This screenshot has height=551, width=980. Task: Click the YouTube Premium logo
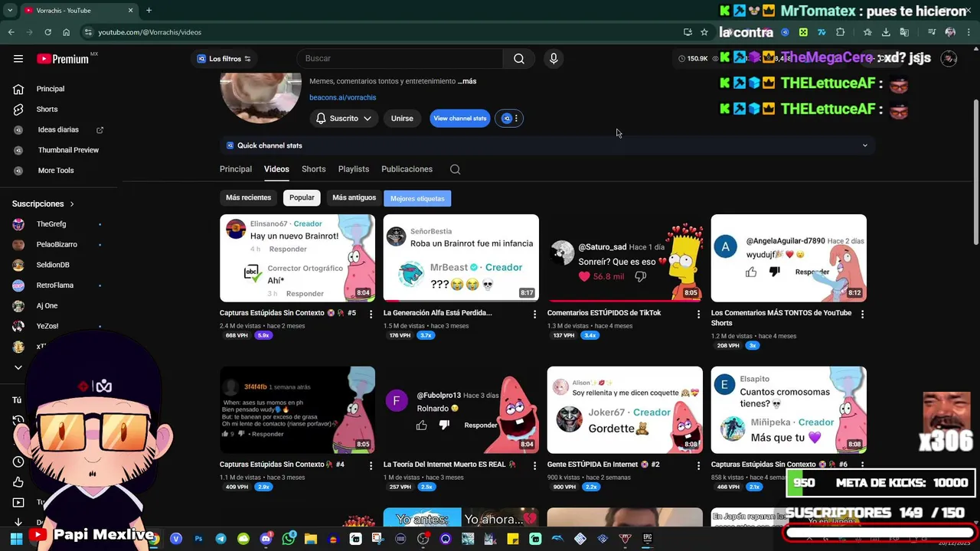tap(63, 59)
